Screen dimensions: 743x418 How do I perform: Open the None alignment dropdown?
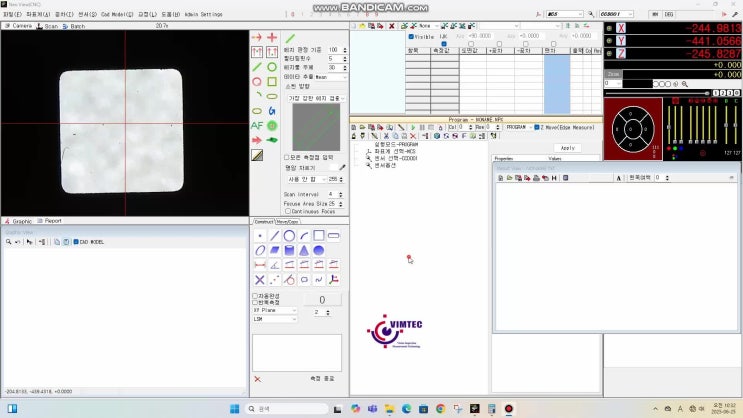(429, 26)
